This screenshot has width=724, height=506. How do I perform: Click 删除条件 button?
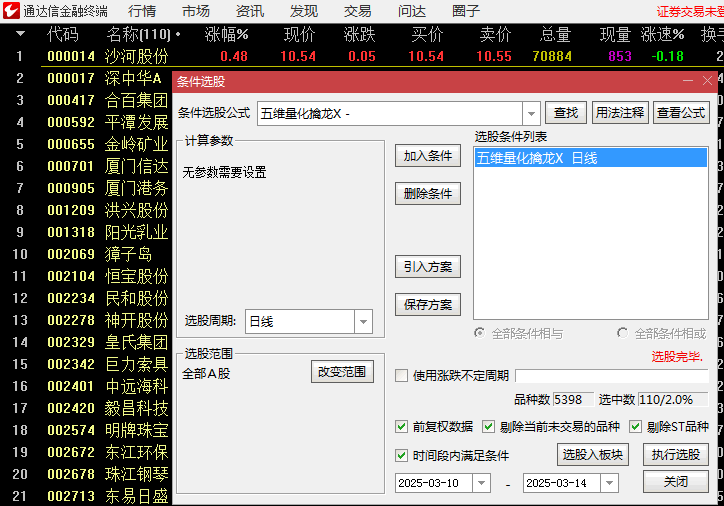pyautogui.click(x=428, y=194)
